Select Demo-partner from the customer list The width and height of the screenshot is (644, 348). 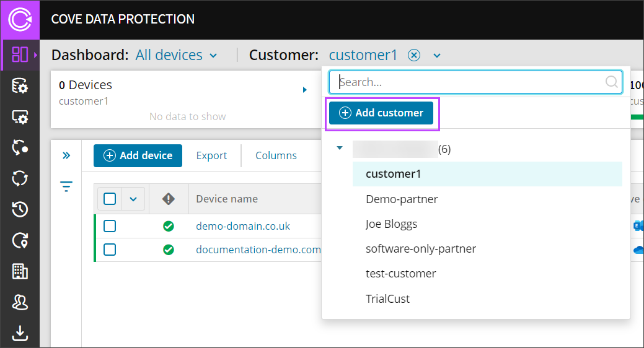tap(402, 199)
